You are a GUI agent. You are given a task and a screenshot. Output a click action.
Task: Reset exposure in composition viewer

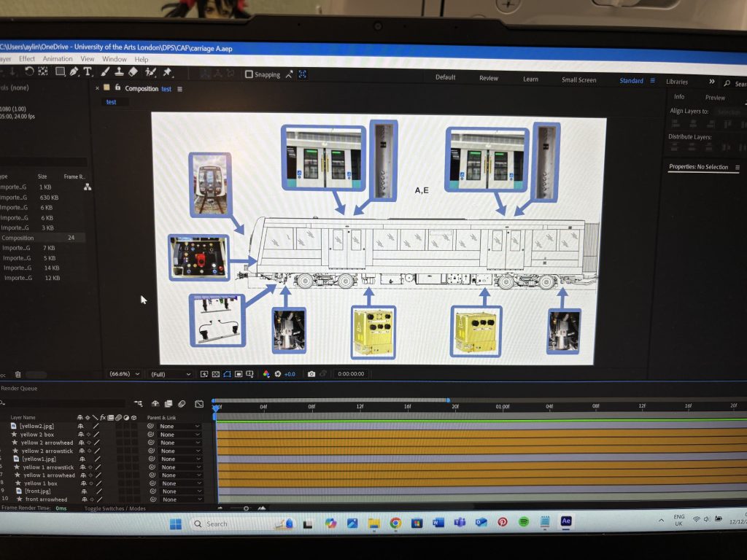pyautogui.click(x=278, y=374)
